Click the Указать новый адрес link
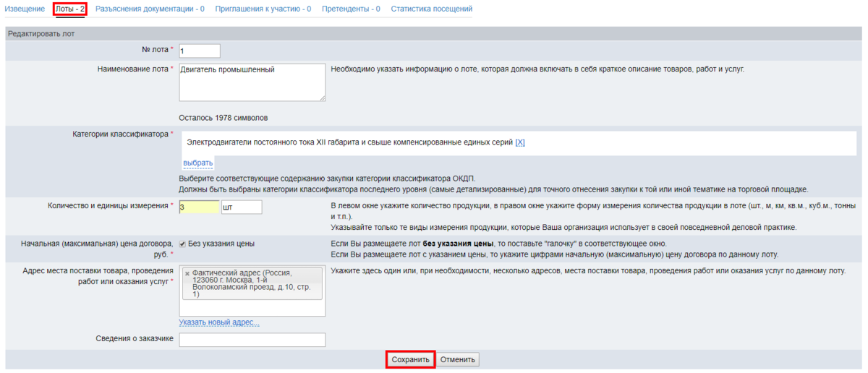Screen dimensions: 868x373 point(219,322)
